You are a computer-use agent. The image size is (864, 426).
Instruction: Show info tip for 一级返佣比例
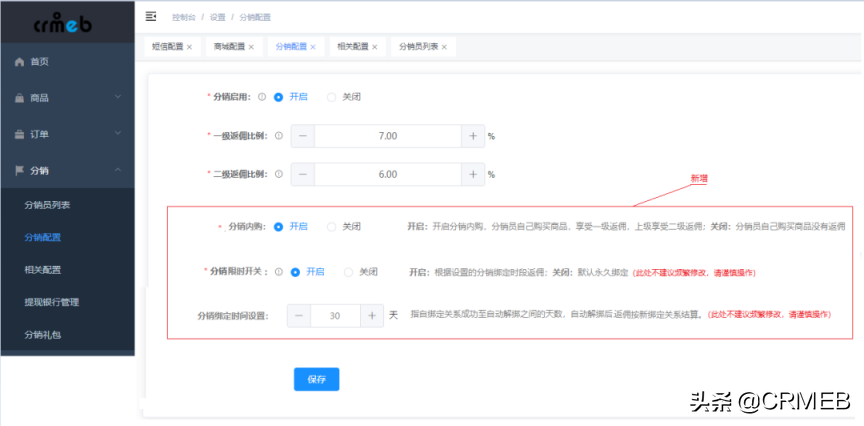[x=279, y=135]
